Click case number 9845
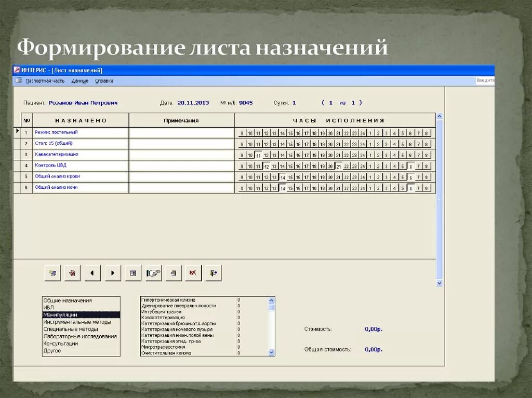Viewport: 532px width, 398px height. pos(246,103)
